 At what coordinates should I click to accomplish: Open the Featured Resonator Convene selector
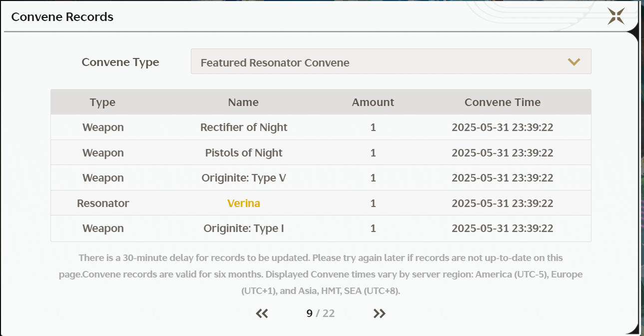(391, 62)
